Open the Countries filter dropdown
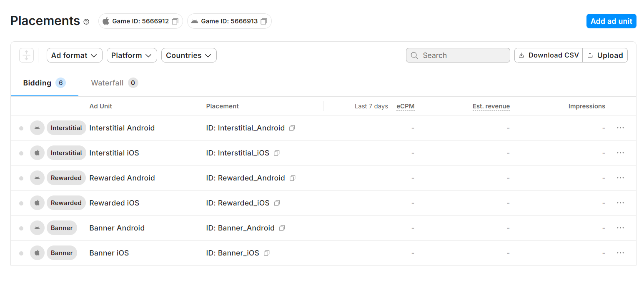644x283 pixels. [x=188, y=55]
